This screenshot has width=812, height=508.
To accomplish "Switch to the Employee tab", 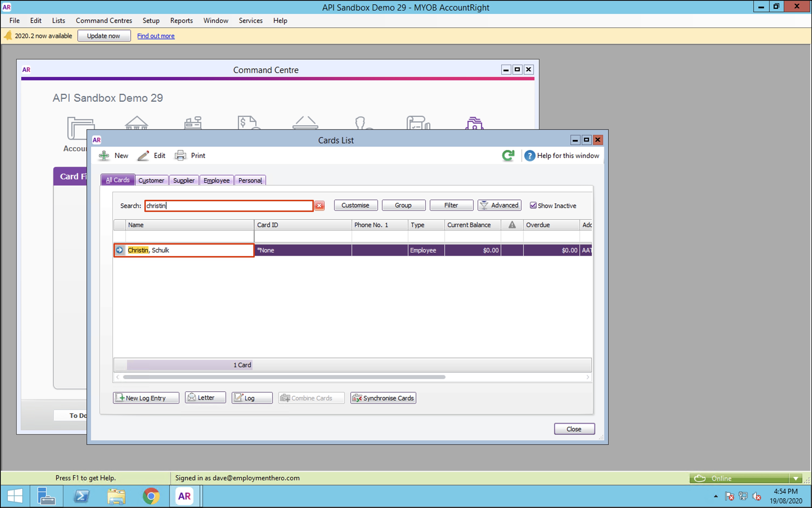I will click(216, 180).
